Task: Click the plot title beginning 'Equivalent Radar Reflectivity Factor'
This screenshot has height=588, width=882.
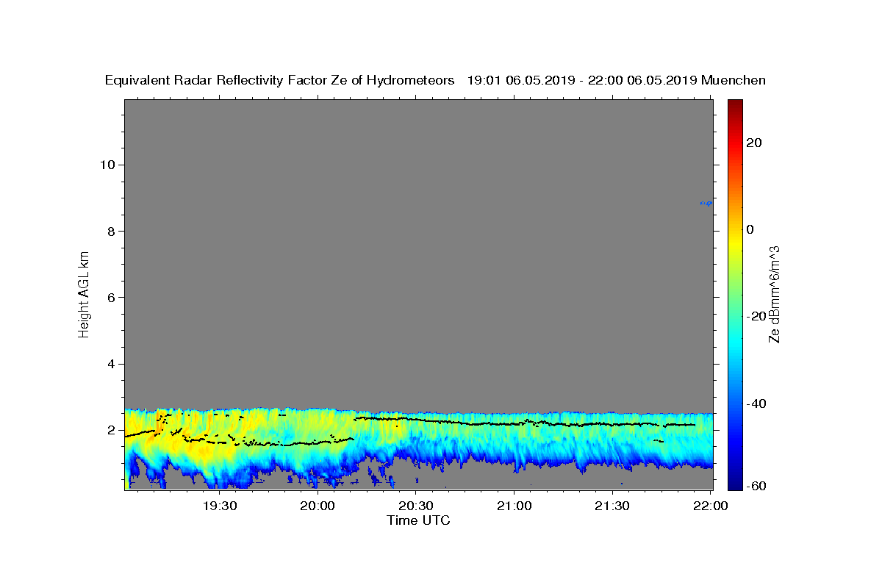Action: (435, 80)
